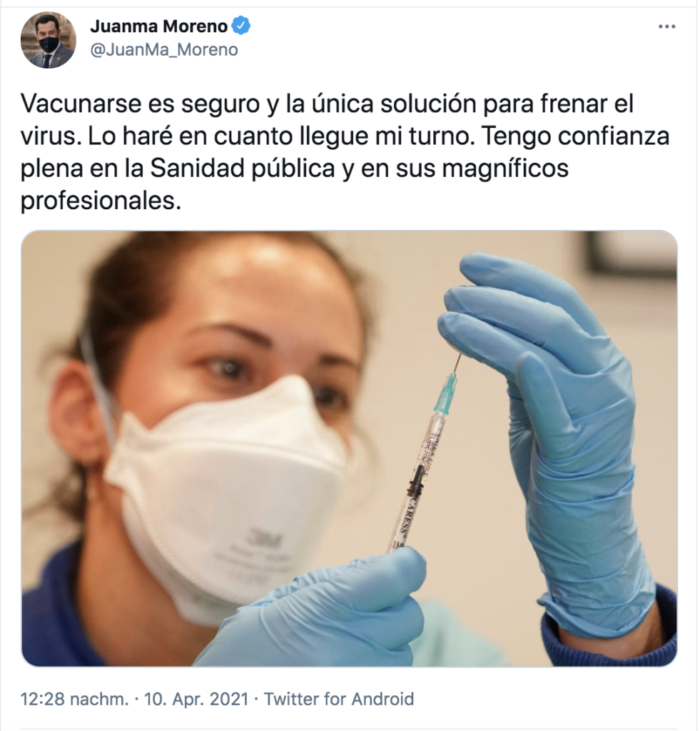Image resolution: width=700 pixels, height=731 pixels.
Task: Click the 12:28 nachm. timestamp
Action: (75, 699)
